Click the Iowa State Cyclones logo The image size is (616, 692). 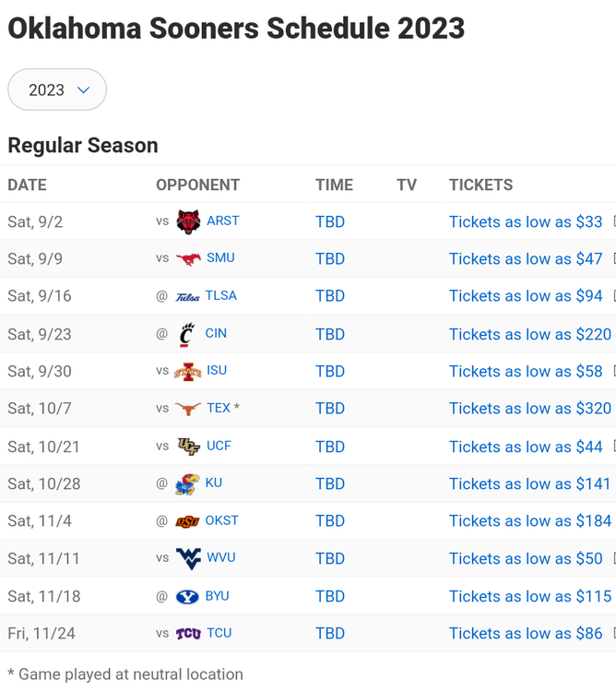187,371
